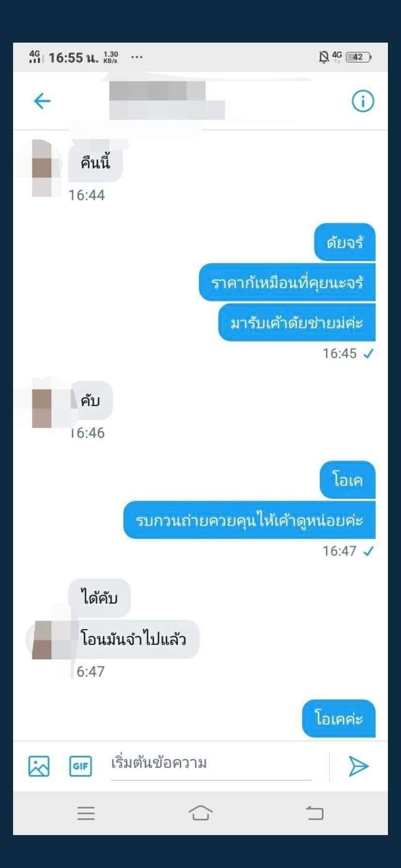Tap the muted notification bell in status bar
The height and width of the screenshot is (868, 401).
click(x=324, y=57)
